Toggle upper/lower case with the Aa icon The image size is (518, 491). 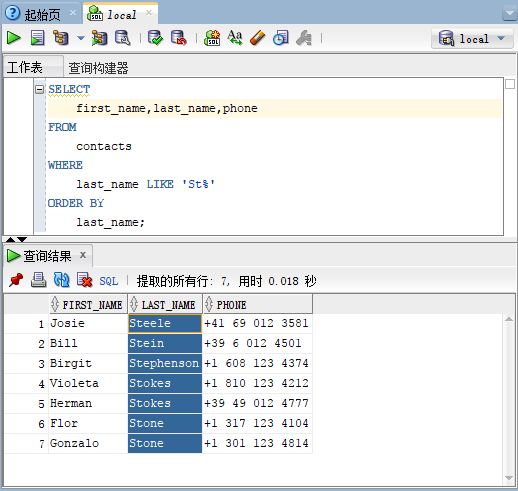tap(235, 38)
